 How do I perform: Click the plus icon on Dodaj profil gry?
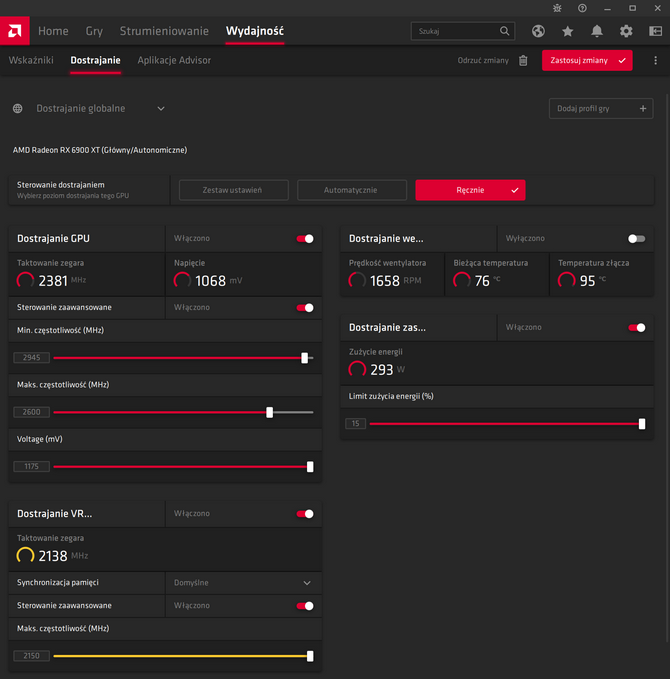(643, 108)
